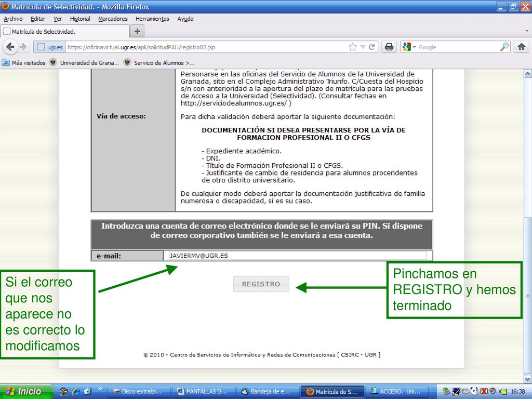Image resolution: width=532 pixels, height=399 pixels.
Task: Open the list all tabs dropdown
Action: pos(527,31)
